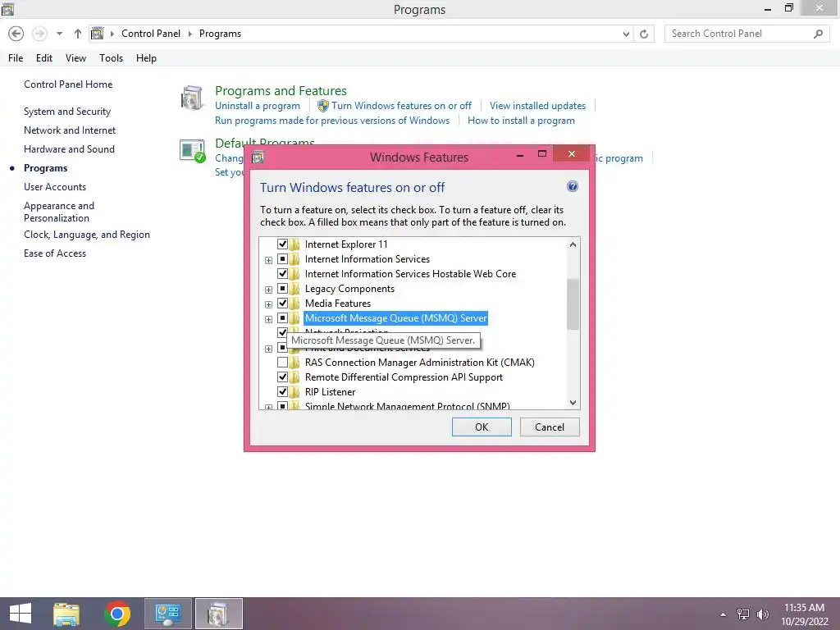Image resolution: width=840 pixels, height=630 pixels.
Task: Click the Forward navigation arrow
Action: 39,34
